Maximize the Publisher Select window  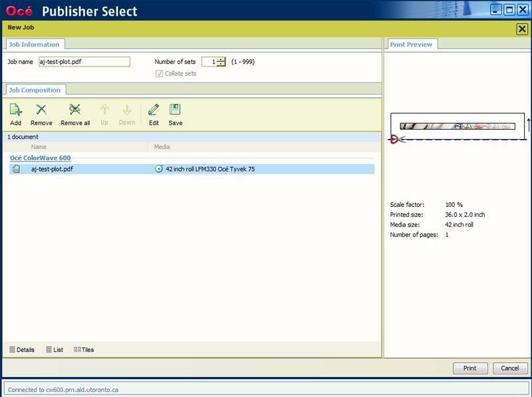[x=509, y=9]
